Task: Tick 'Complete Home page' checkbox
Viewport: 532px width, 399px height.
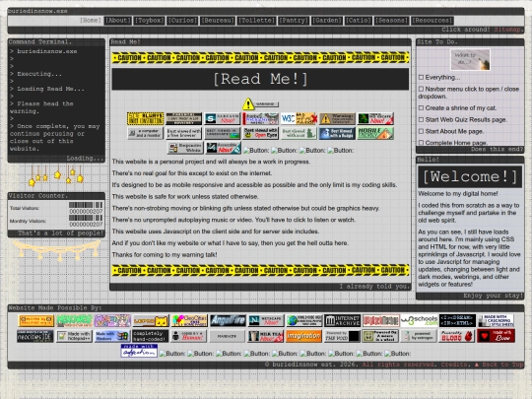Action: tap(421, 143)
